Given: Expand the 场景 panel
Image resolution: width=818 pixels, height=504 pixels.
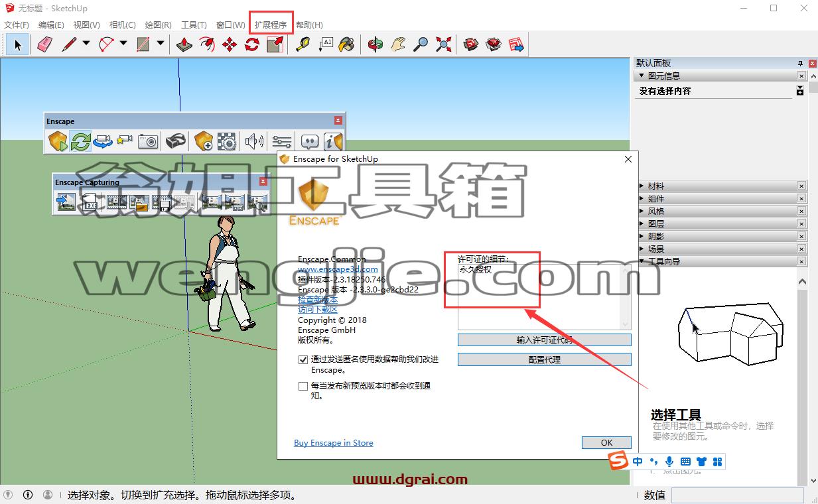Looking at the screenshot, I should pos(642,249).
